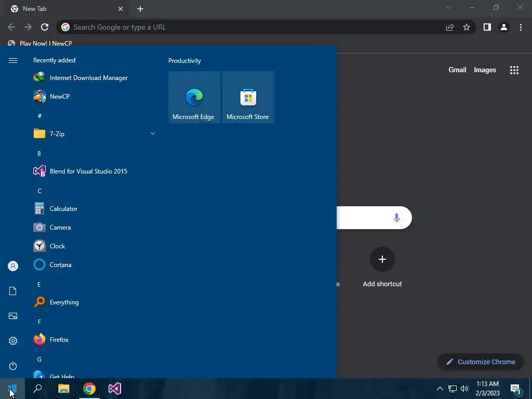The width and height of the screenshot is (532, 399).
Task: Open the Google apps grid
Action: click(x=514, y=70)
